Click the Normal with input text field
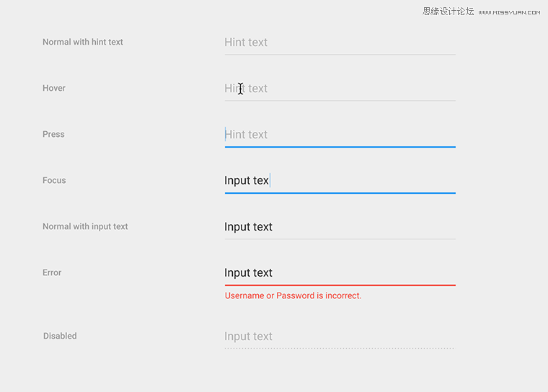Image resolution: width=548 pixels, height=392 pixels. (x=340, y=228)
